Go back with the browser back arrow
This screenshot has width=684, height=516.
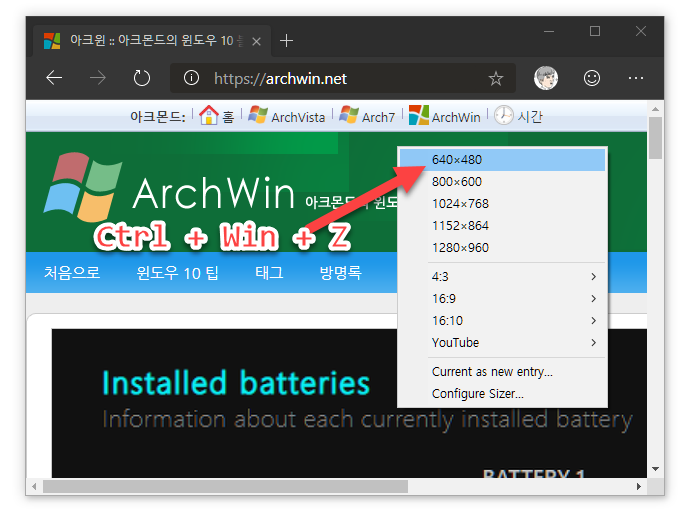tap(54, 78)
